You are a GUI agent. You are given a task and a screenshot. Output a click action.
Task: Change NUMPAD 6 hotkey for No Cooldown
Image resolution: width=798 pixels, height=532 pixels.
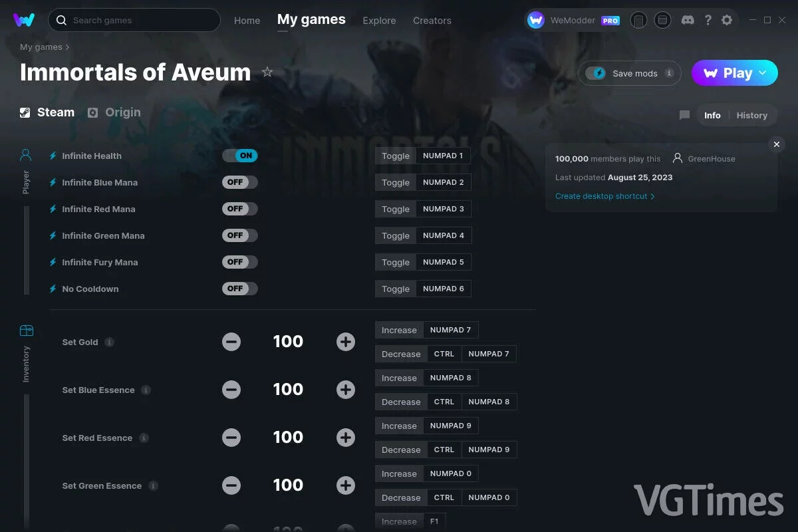444,289
